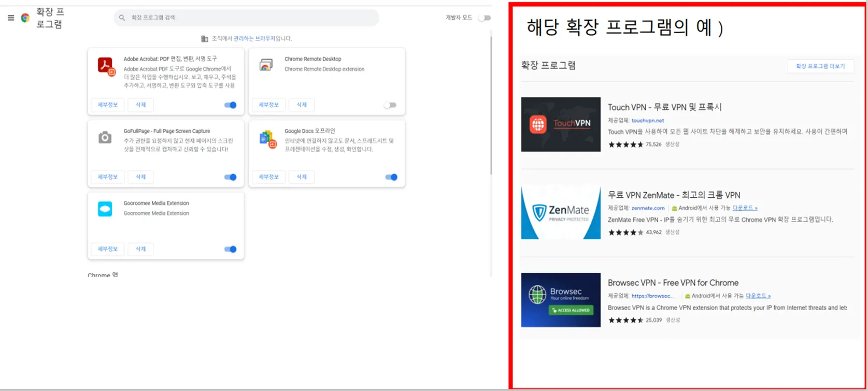Click the search magnifier icon
This screenshot has width=868, height=391.
(x=122, y=18)
